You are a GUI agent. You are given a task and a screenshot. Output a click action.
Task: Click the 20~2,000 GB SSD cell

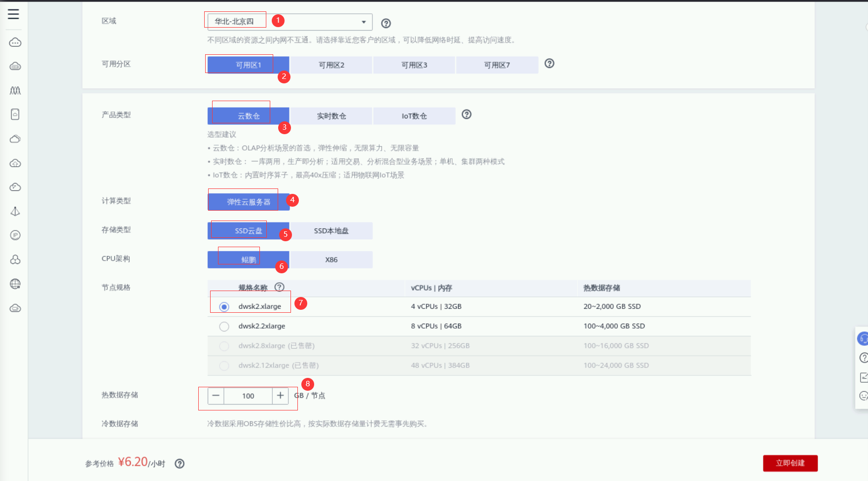(612, 306)
